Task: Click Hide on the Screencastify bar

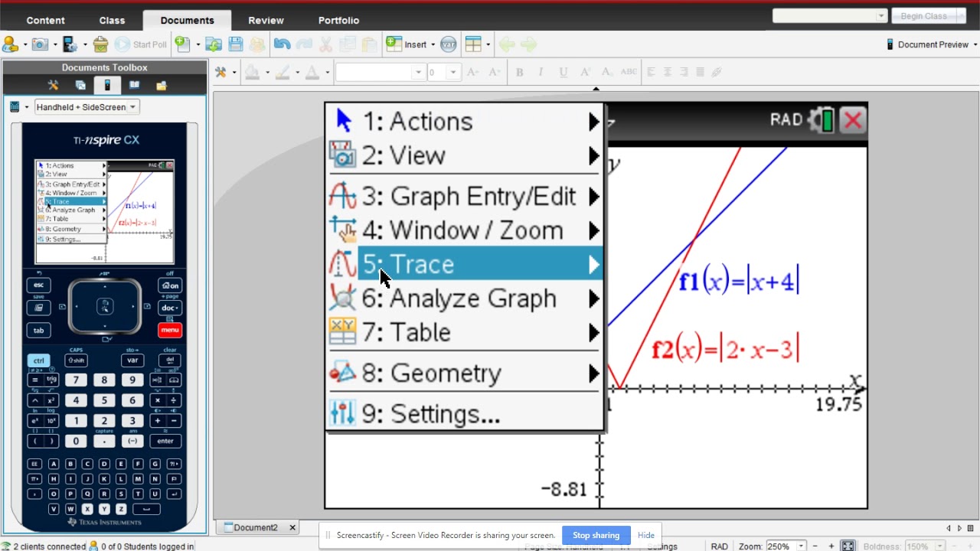Action: click(x=646, y=535)
